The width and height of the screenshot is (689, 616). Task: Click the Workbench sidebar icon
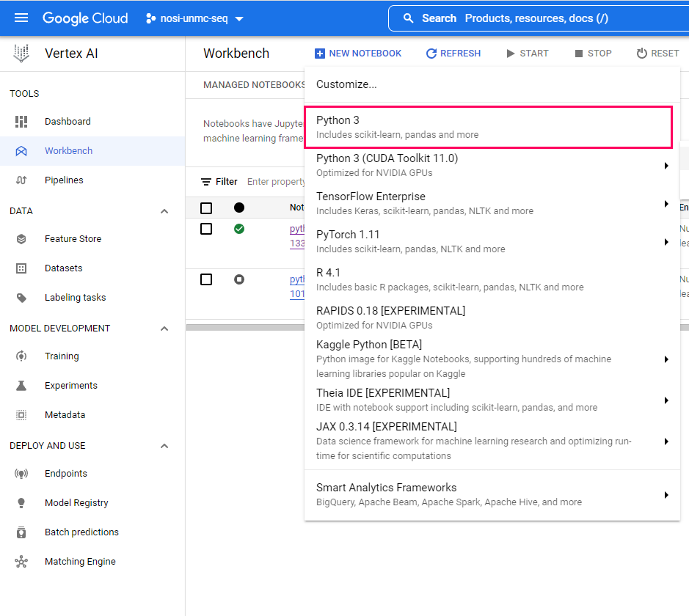tap(21, 151)
